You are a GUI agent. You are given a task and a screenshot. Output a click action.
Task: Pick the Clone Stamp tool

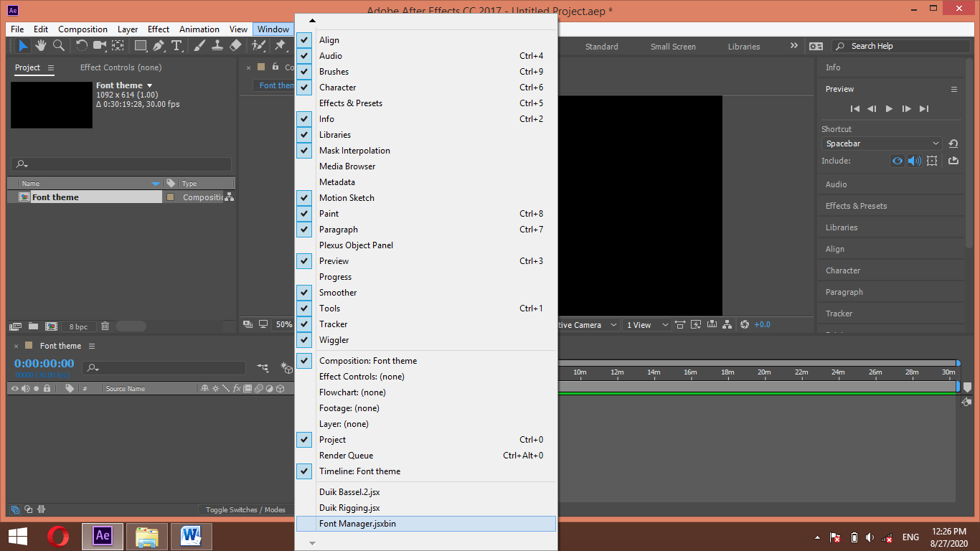(217, 45)
